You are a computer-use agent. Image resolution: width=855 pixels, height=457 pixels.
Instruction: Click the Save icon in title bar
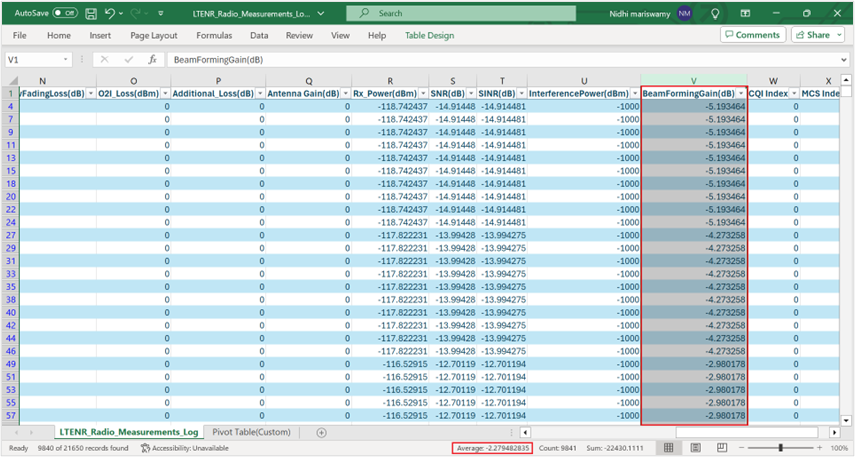tap(91, 13)
